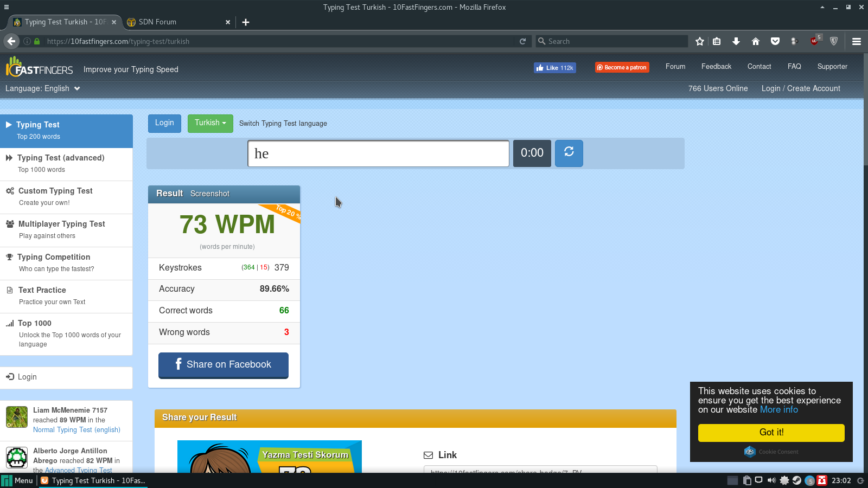Open Text Practice sidebar item

click(x=66, y=296)
